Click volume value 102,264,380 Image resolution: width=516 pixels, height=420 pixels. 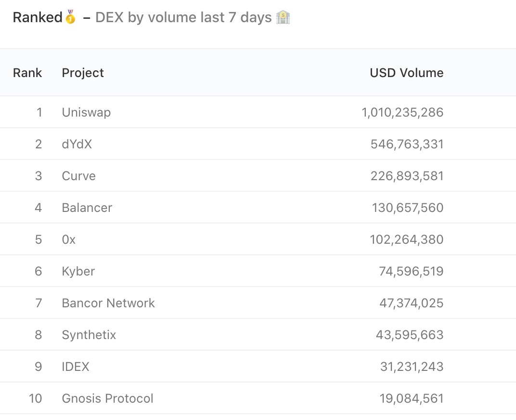click(407, 239)
